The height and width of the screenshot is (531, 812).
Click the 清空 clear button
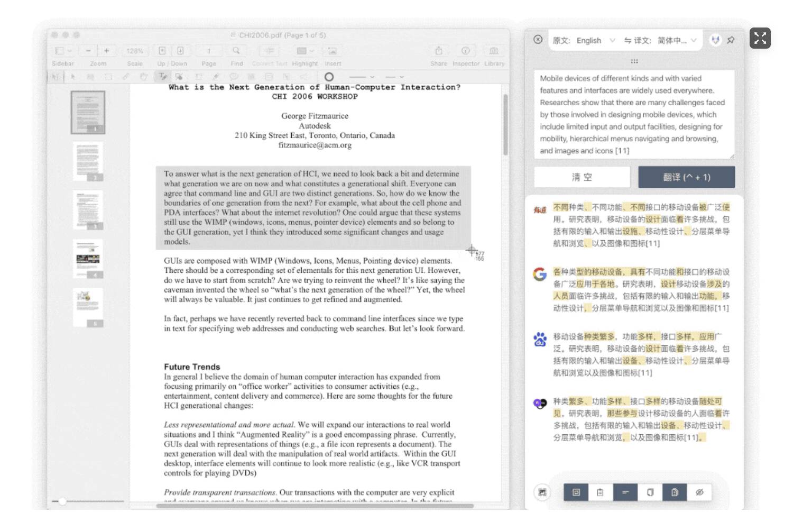click(x=582, y=177)
